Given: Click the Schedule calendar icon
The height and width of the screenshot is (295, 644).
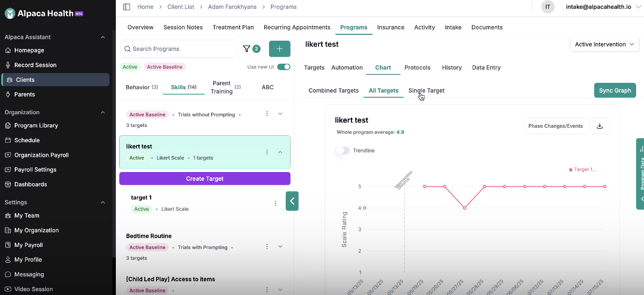Looking at the screenshot, I should click(8, 140).
